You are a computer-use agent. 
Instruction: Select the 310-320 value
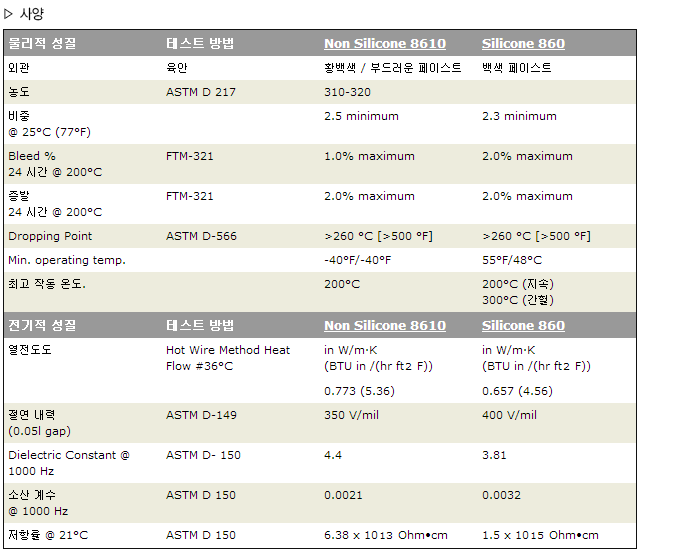click(347, 92)
